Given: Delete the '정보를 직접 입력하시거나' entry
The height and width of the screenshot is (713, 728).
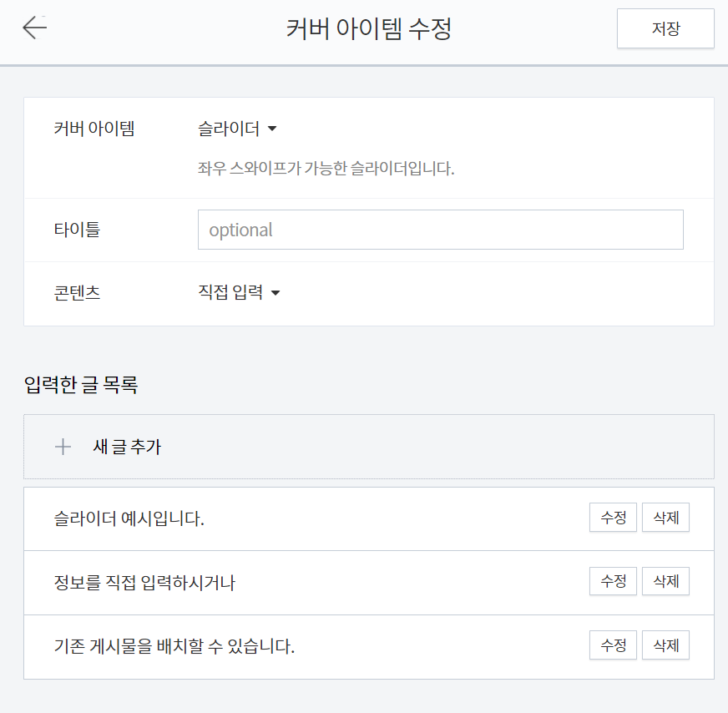Looking at the screenshot, I should point(665,581).
